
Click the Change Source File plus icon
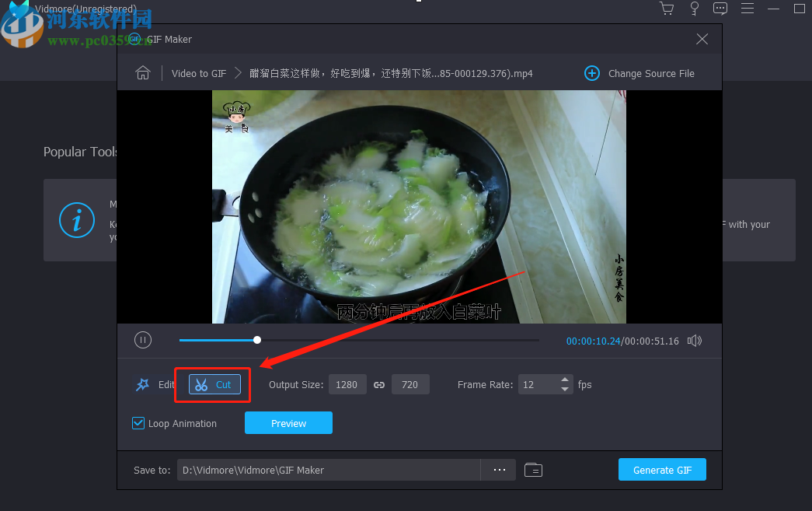tap(592, 73)
